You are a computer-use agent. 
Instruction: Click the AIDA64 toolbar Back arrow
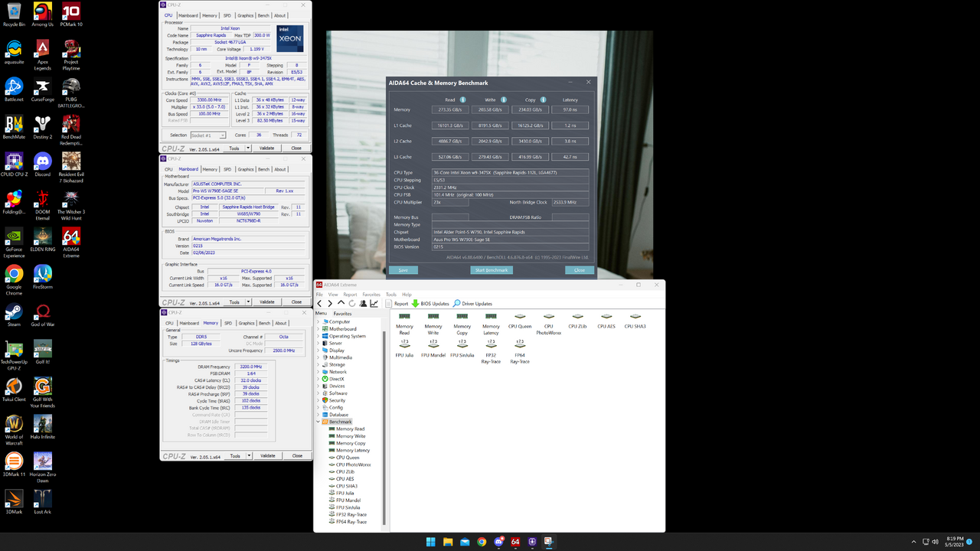(x=320, y=304)
